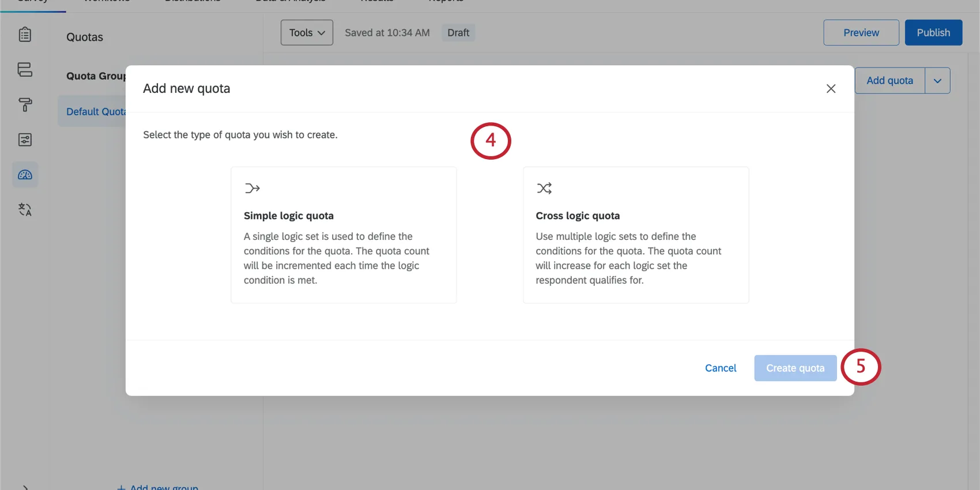Expand the sidebar using bottom-left chevron

click(x=25, y=487)
